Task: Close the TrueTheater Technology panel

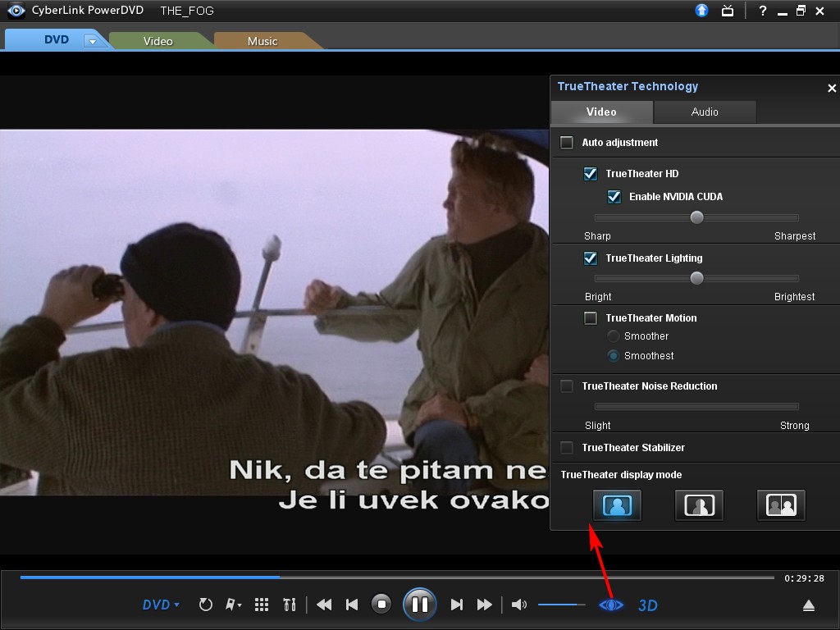Action: coord(832,88)
